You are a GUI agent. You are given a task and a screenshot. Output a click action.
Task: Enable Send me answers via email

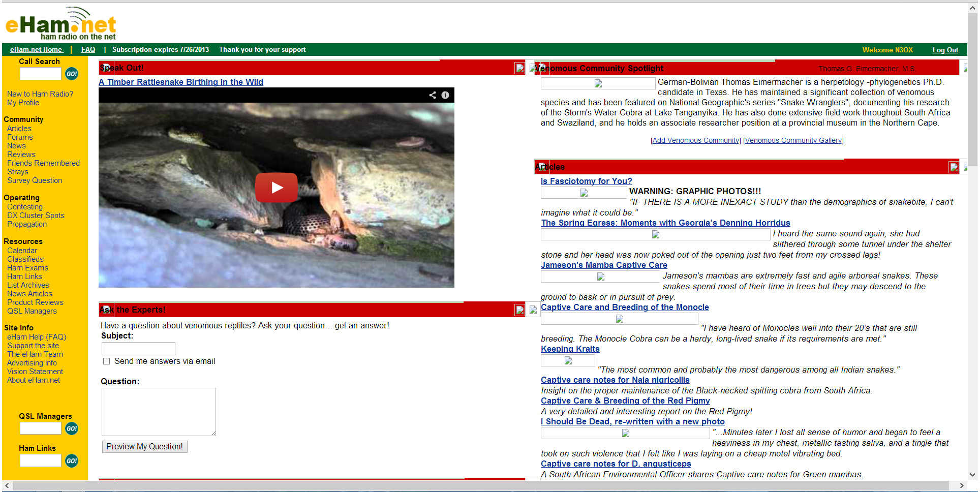point(106,361)
